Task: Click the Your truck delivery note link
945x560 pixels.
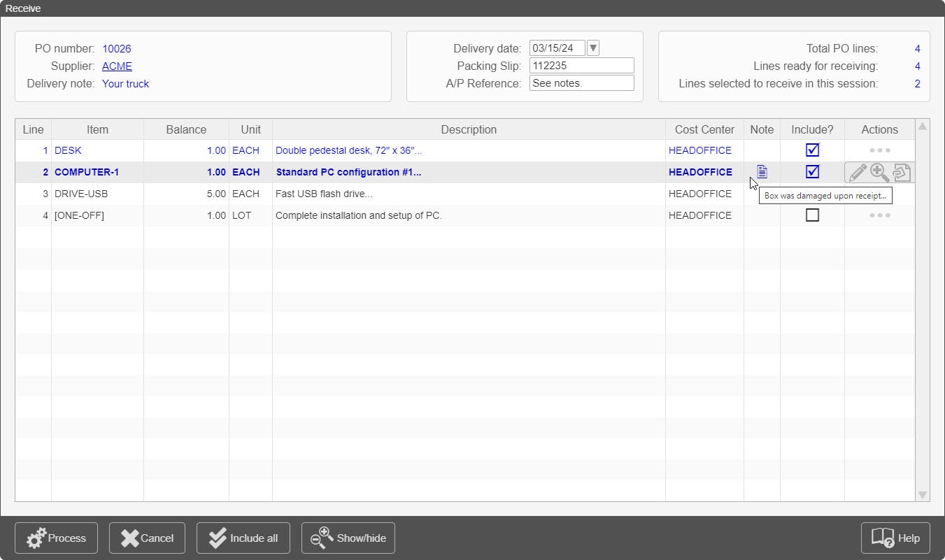Action: pos(125,83)
